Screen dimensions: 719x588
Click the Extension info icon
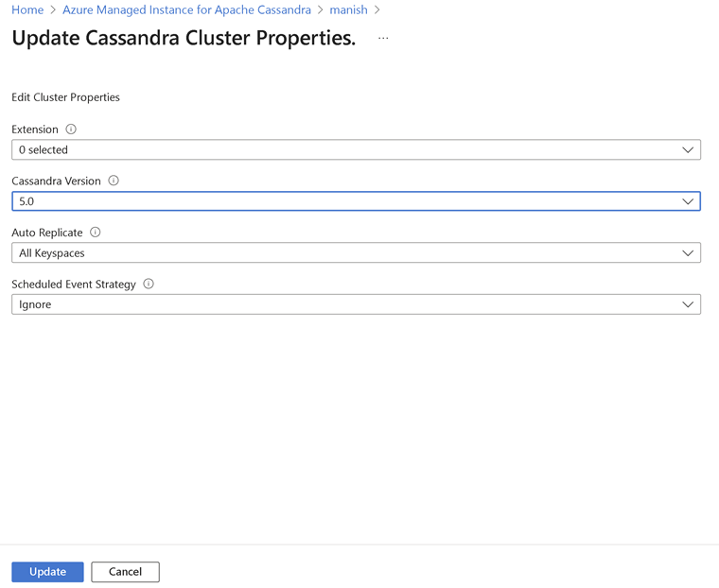71,130
